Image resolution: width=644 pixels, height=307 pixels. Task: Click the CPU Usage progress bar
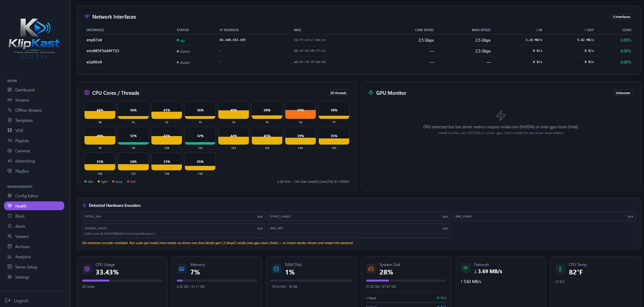[122, 281]
